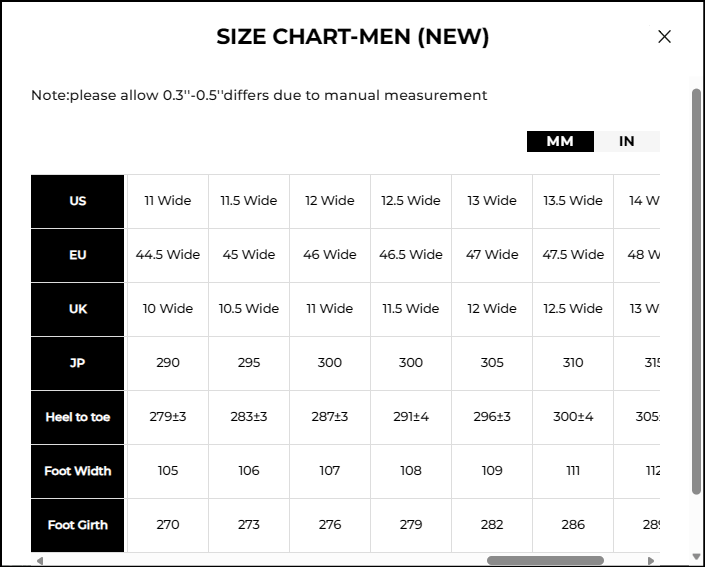Click the 10.5 Wide UK cell
The height and width of the screenshot is (567, 705).
pos(249,309)
